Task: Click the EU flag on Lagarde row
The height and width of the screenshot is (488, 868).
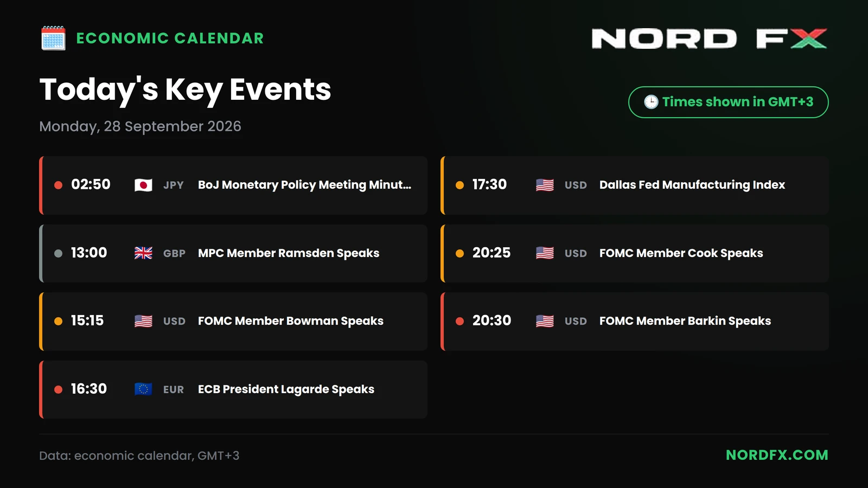Action: point(143,389)
